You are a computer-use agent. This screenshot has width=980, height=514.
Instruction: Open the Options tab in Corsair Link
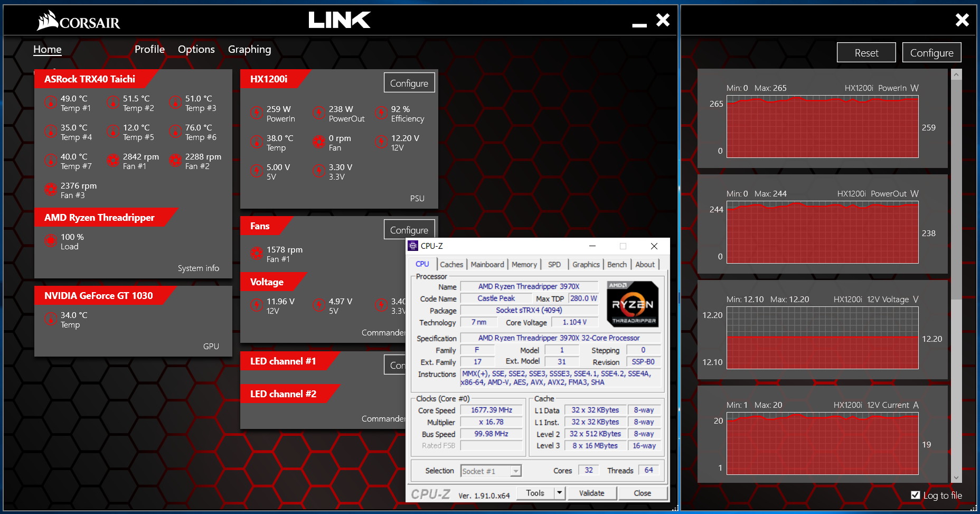coord(196,49)
